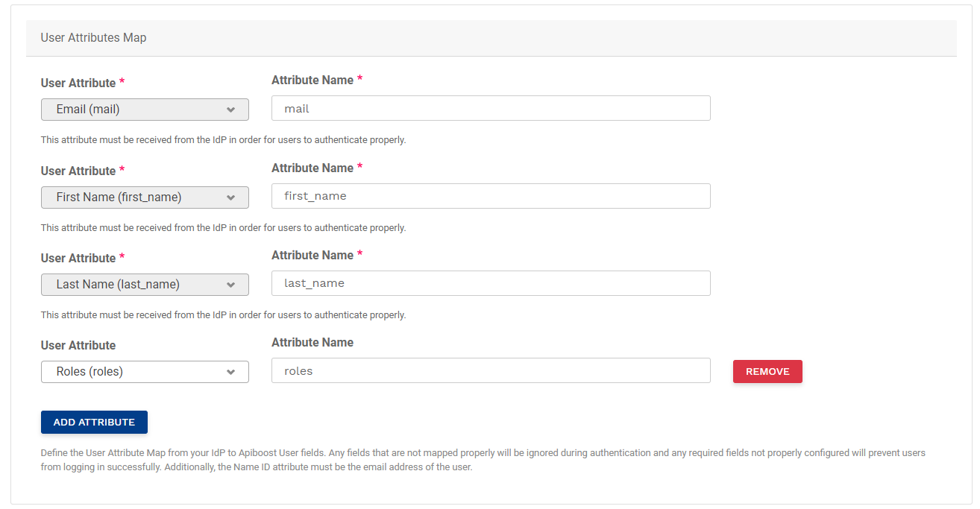
Task: Focus the Attribute Name field containing mail
Action: point(491,108)
